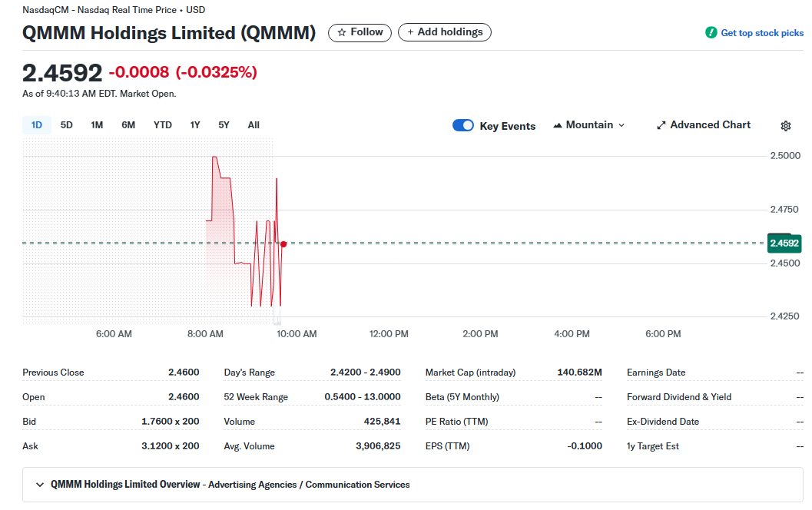Screen dimensions: 812x510
Task: Click 52 Week Range value 0.5400 - 13.0000
Action: point(363,397)
